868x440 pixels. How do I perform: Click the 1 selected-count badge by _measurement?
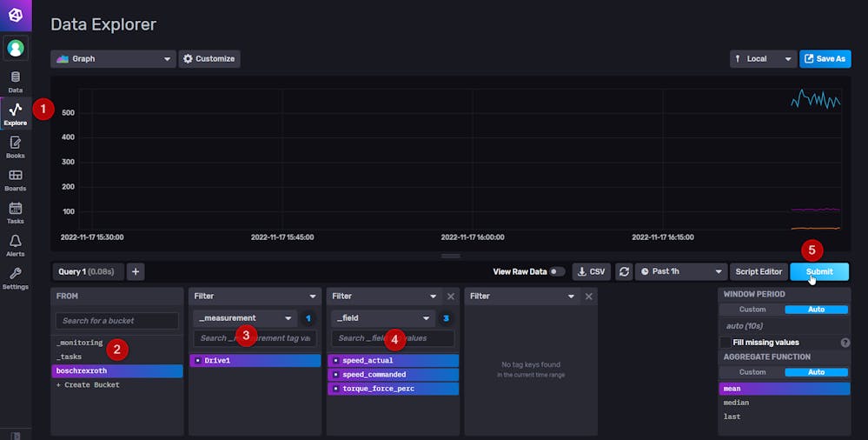pyautogui.click(x=308, y=318)
